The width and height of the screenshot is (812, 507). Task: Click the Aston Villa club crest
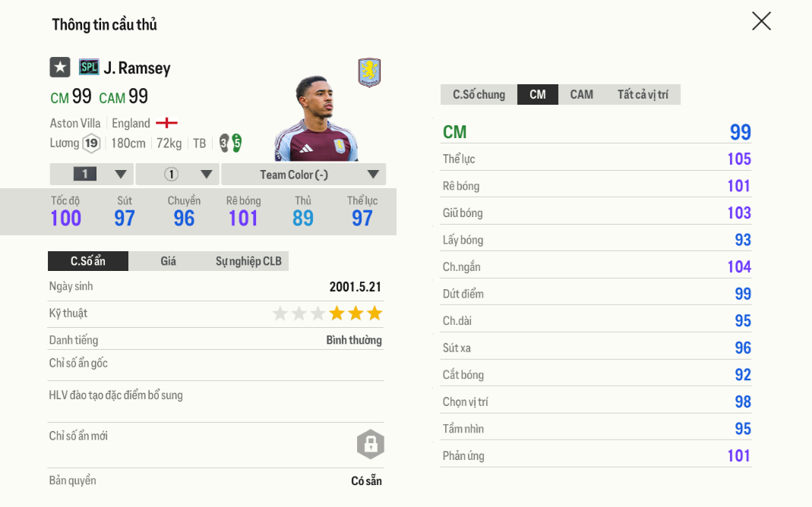[369, 73]
